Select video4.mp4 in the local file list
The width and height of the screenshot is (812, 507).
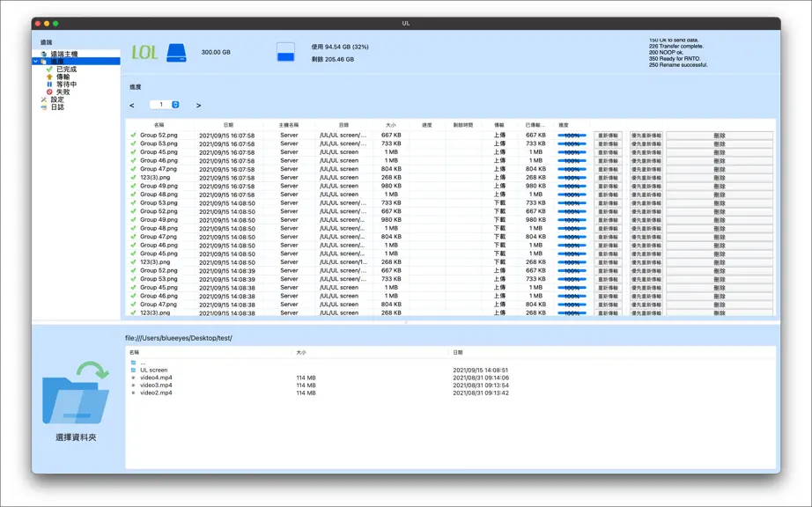(x=156, y=378)
